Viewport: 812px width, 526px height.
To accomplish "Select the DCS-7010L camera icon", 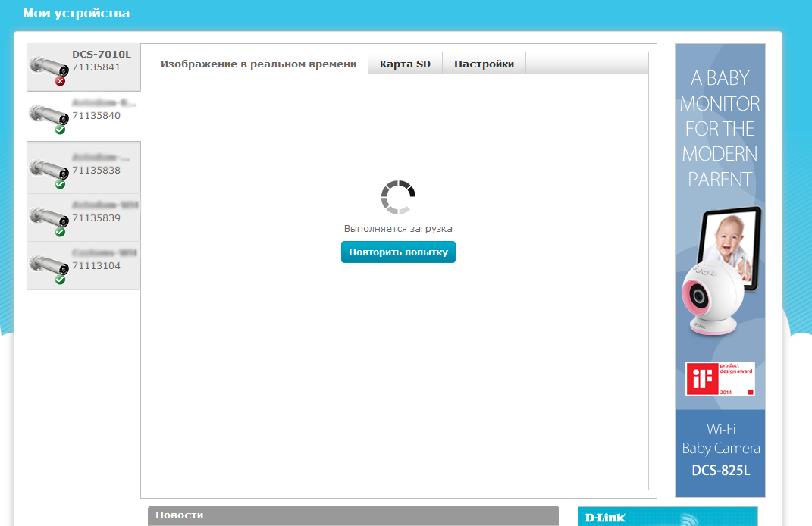I will coord(49,66).
